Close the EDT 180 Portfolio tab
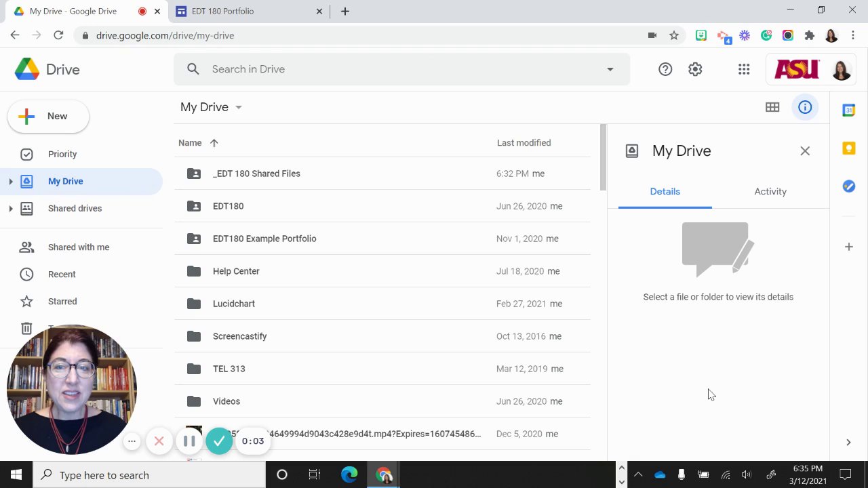 [320, 12]
